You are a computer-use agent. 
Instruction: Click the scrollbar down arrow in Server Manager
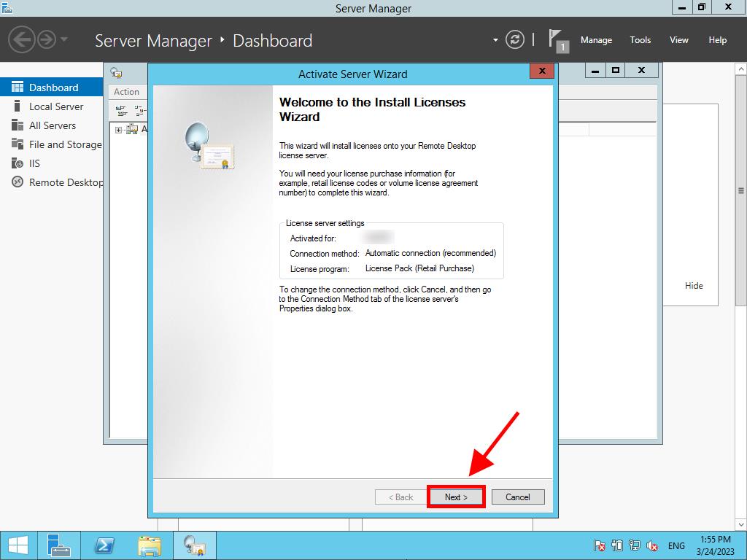pos(741,525)
